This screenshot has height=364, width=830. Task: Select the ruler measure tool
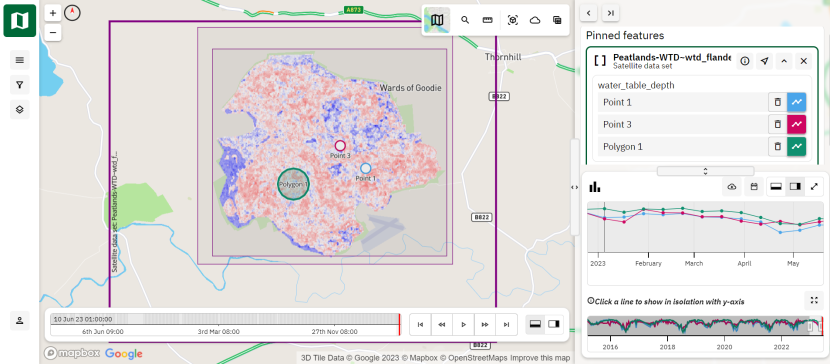point(488,20)
